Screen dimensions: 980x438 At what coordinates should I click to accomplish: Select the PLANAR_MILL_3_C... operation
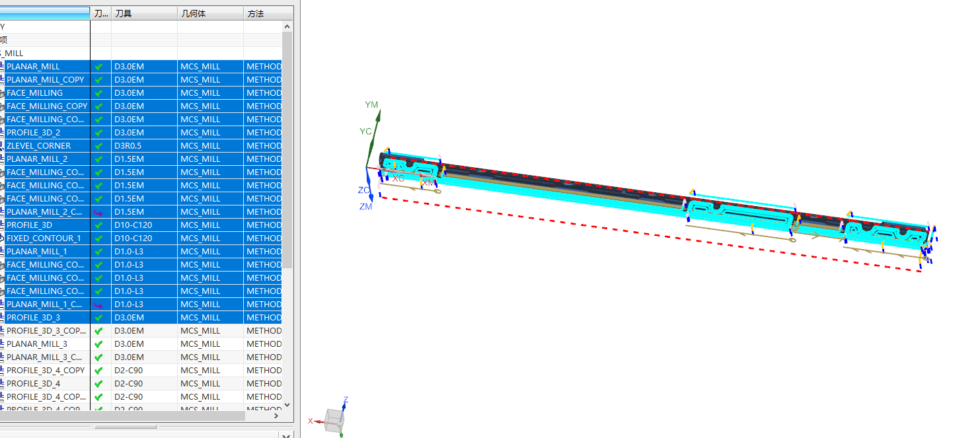tap(46, 357)
